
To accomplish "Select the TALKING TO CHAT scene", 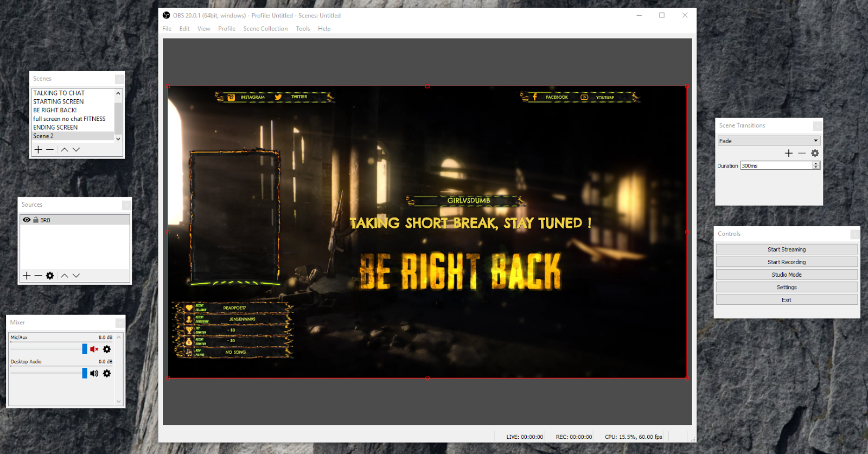I will [73, 93].
